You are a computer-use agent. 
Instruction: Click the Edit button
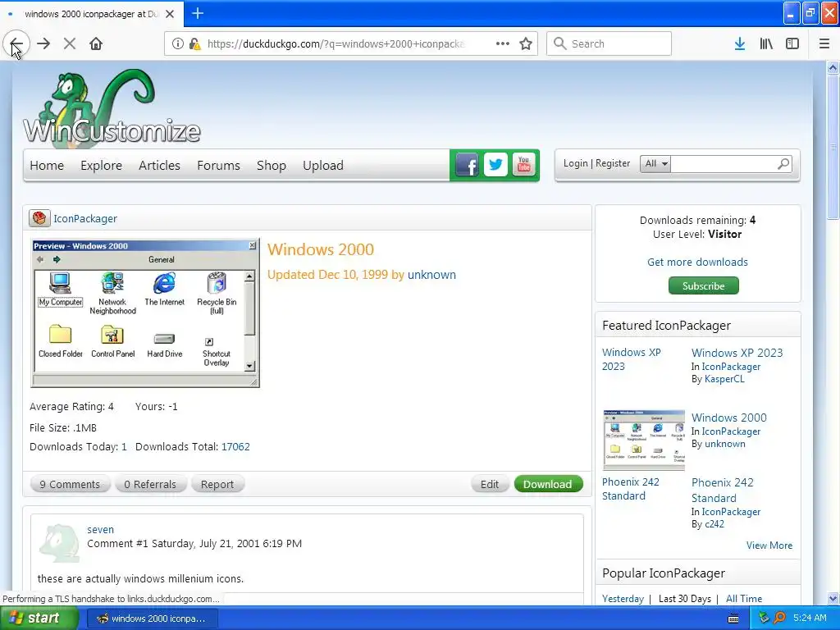click(490, 484)
